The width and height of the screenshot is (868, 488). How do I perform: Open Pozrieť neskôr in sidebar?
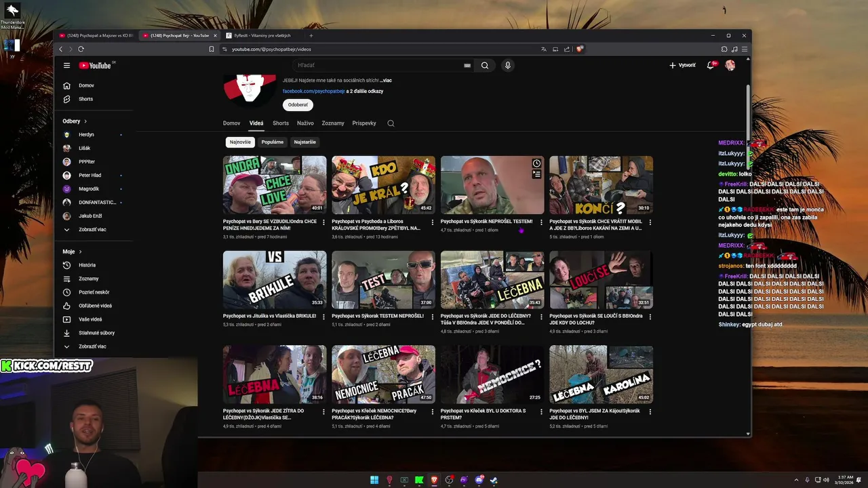[93, 292]
